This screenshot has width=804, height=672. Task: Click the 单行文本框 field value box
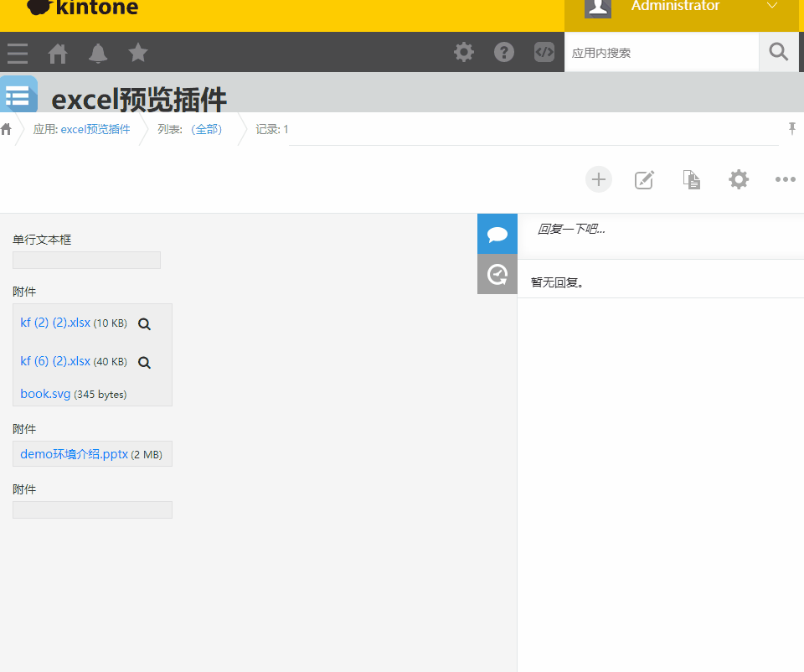pyautogui.click(x=86, y=260)
